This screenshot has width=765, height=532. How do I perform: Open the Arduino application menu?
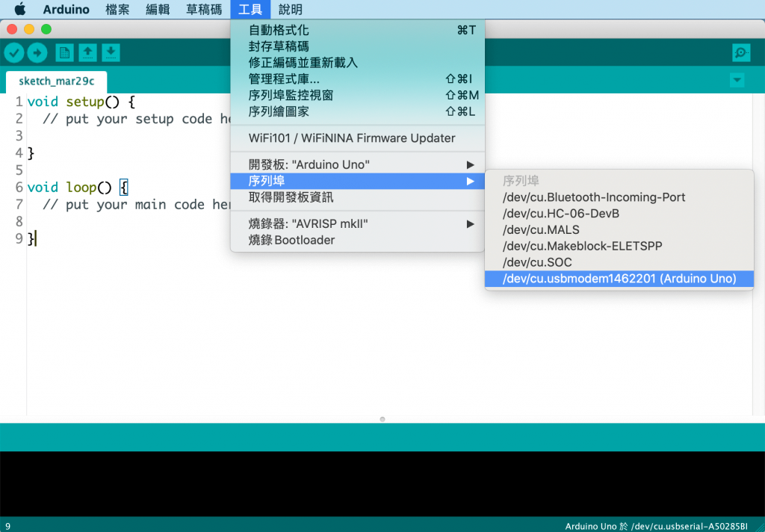click(66, 9)
